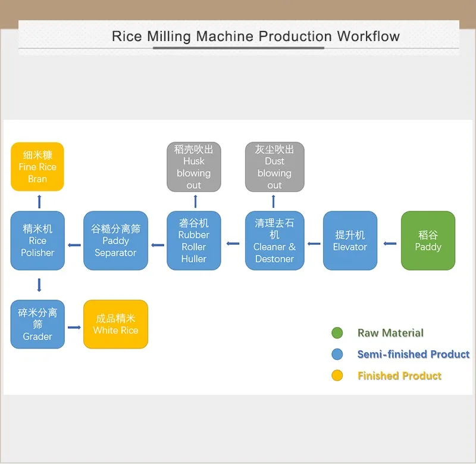Click the up arrow above Rice Polisher
Image resolution: width=476 pixels, height=464 pixels.
coord(39,201)
